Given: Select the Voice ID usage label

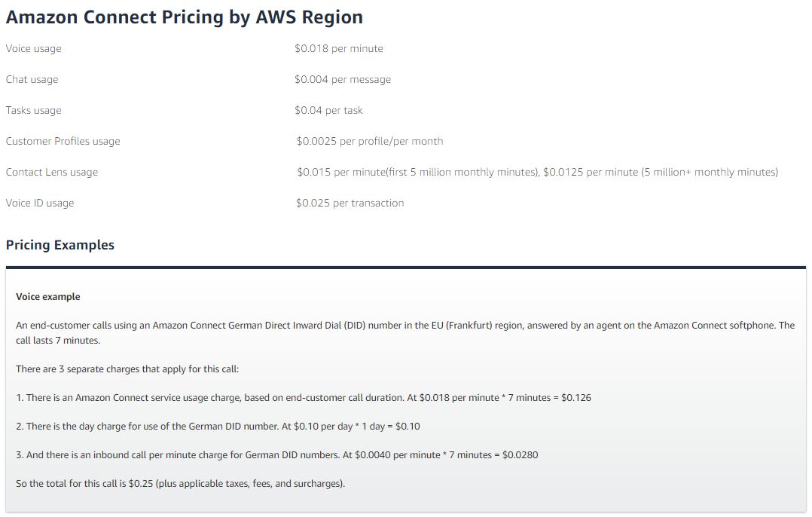Looking at the screenshot, I should click(40, 203).
